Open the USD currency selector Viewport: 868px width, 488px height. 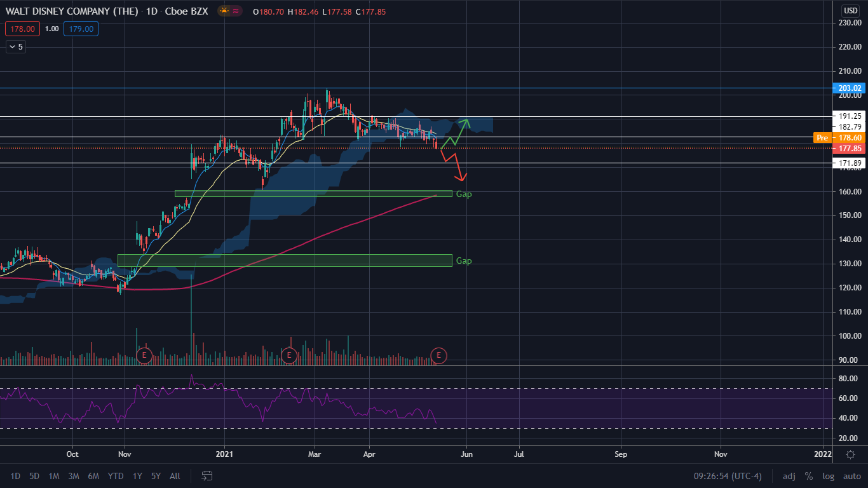[850, 11]
